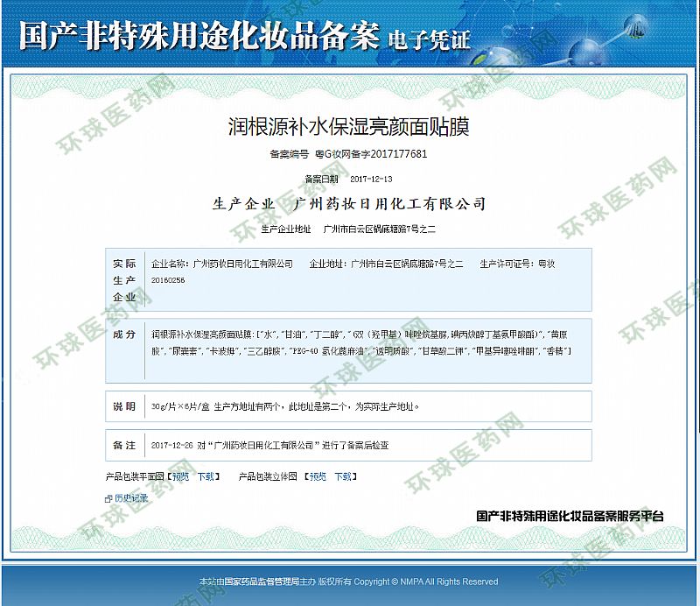Preview the 产品包装立体图 image
This screenshot has height=606, width=700.
coord(317,476)
